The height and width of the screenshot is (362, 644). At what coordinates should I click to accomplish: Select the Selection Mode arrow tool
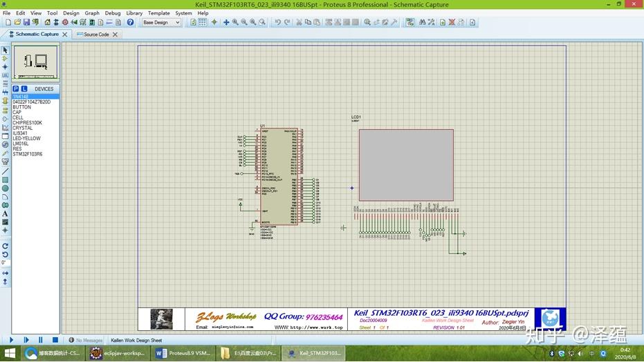(x=5, y=50)
